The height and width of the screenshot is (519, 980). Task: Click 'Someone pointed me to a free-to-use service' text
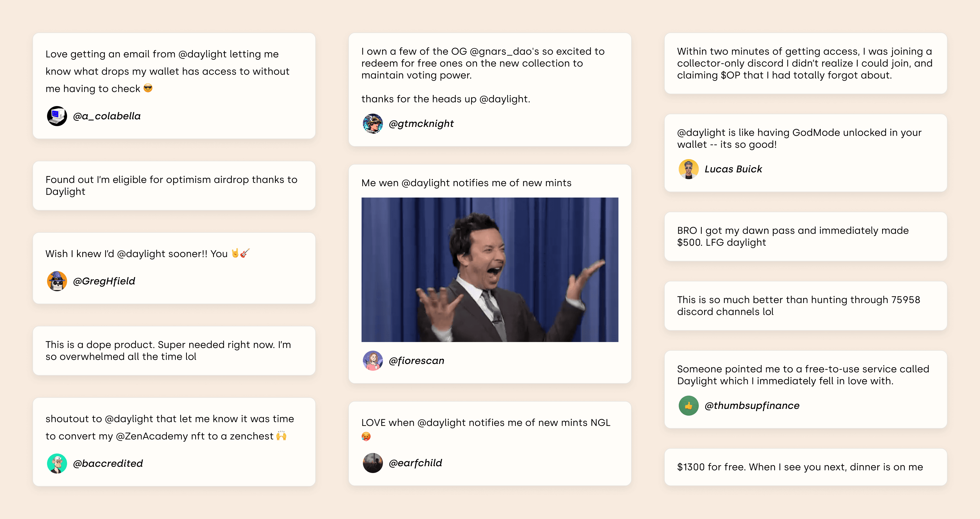tap(803, 375)
